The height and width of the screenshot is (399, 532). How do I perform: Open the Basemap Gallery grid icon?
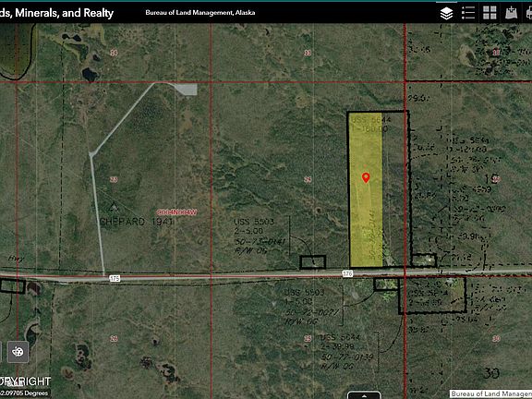pyautogui.click(x=490, y=13)
